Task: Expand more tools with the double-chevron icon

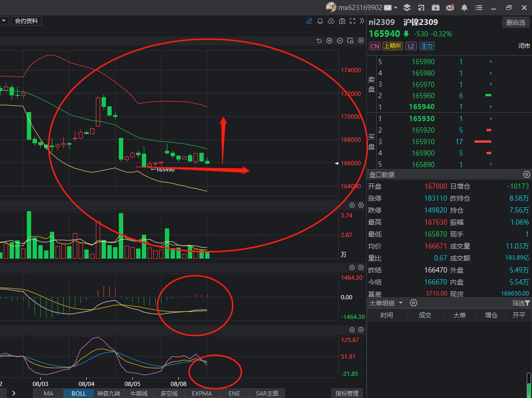Action: tap(362, 21)
